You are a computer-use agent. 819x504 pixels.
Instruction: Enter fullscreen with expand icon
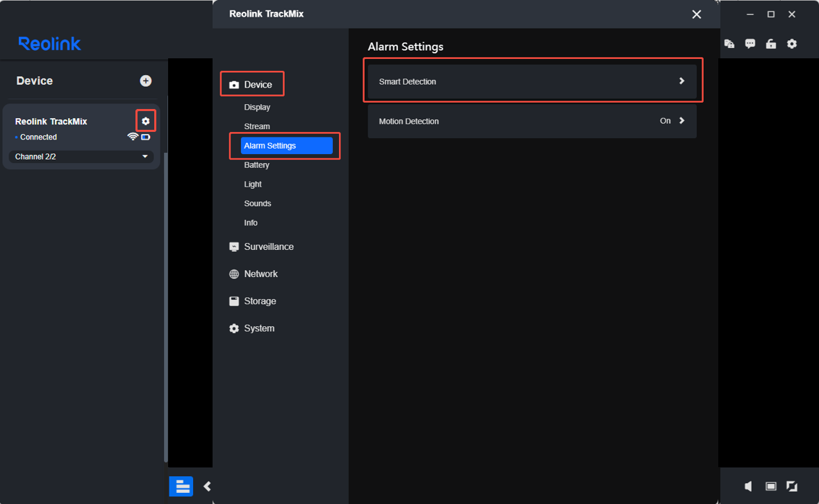click(792, 486)
